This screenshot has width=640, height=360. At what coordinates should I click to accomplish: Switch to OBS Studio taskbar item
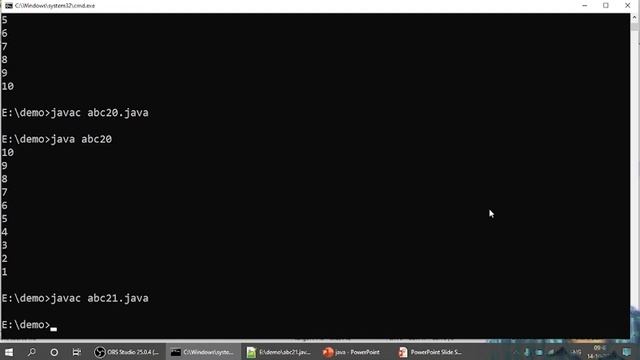[127, 352]
